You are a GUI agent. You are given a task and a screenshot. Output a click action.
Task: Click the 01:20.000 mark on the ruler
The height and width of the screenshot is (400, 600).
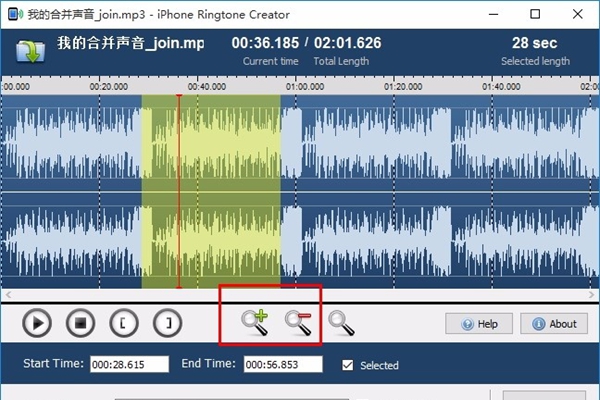tap(403, 87)
